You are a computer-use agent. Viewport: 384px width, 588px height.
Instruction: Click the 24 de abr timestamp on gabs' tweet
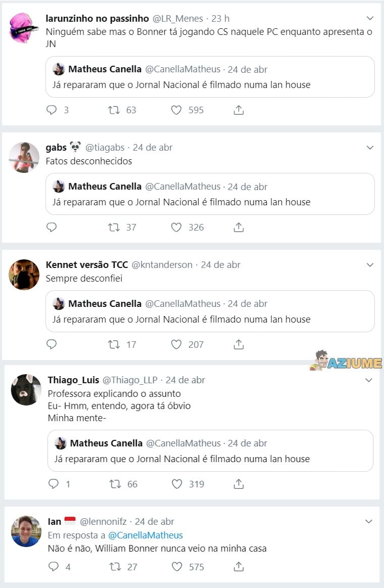point(152,147)
